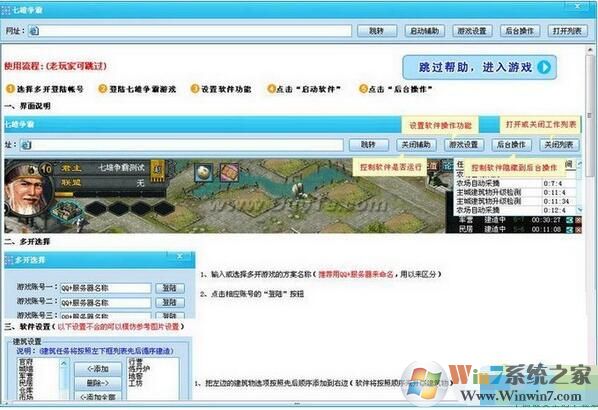Click the 七雄争霸 title bar app icon
The height and width of the screenshot is (410, 598).
6,10
